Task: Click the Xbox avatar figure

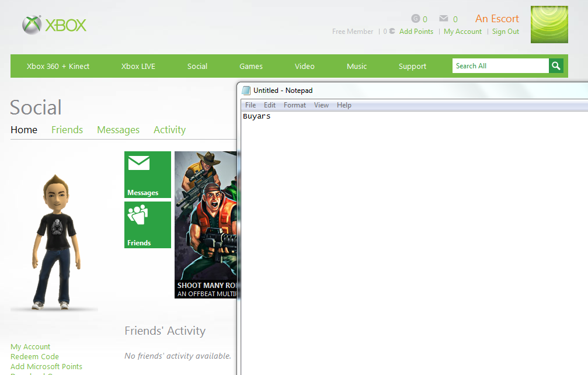Action: click(56, 242)
